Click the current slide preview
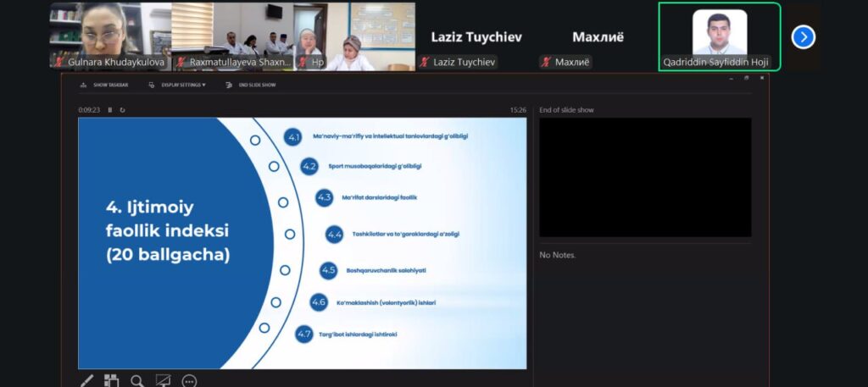This screenshot has width=868, height=387. tap(302, 243)
